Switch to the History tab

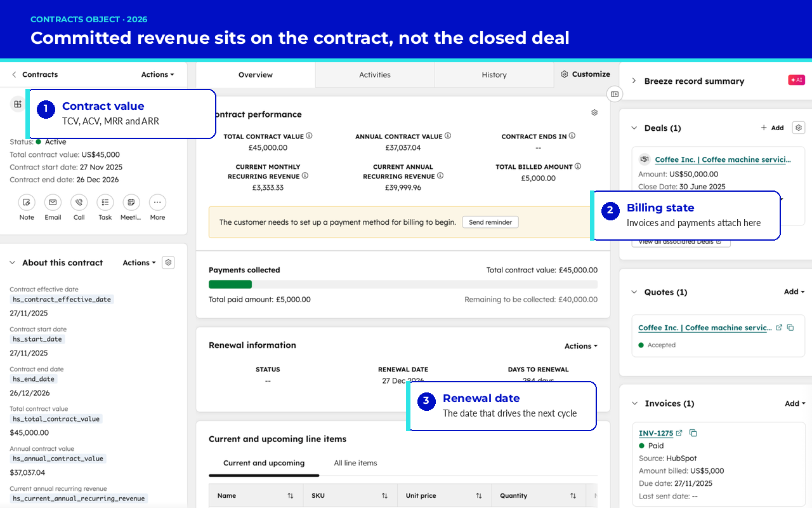[494, 75]
